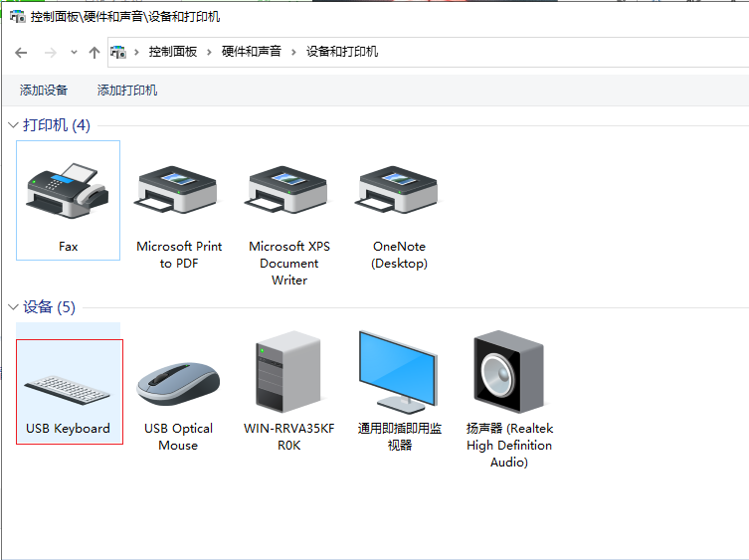Image resolution: width=749 pixels, height=560 pixels.
Task: Open the recent locations dropdown arrow
Action: pyautogui.click(x=74, y=53)
